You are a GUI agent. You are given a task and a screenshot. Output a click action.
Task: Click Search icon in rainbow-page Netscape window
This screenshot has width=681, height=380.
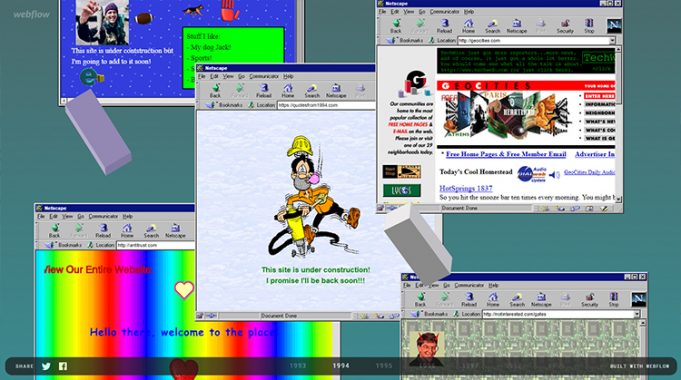tap(151, 231)
